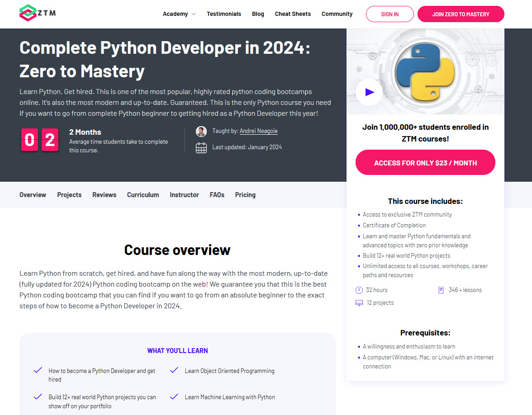Open Cheat Sheets in the navigation
This screenshot has width=532, height=415.
point(293,14)
